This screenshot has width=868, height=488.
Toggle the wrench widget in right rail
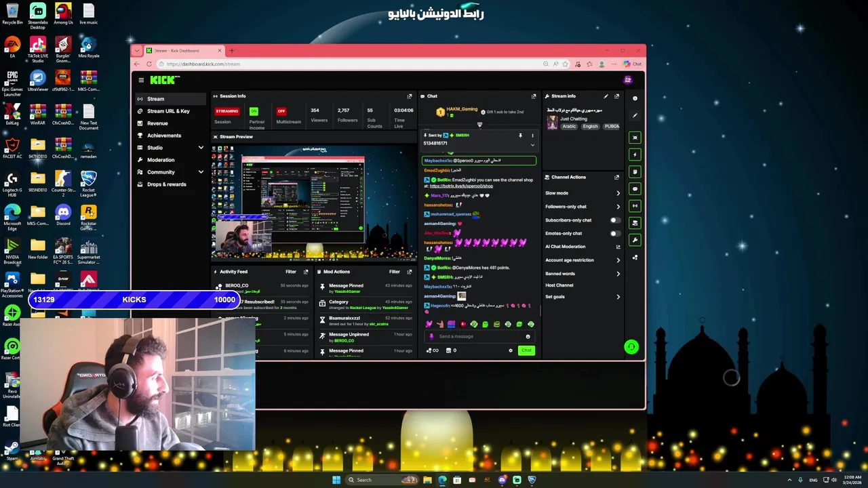coord(635,240)
